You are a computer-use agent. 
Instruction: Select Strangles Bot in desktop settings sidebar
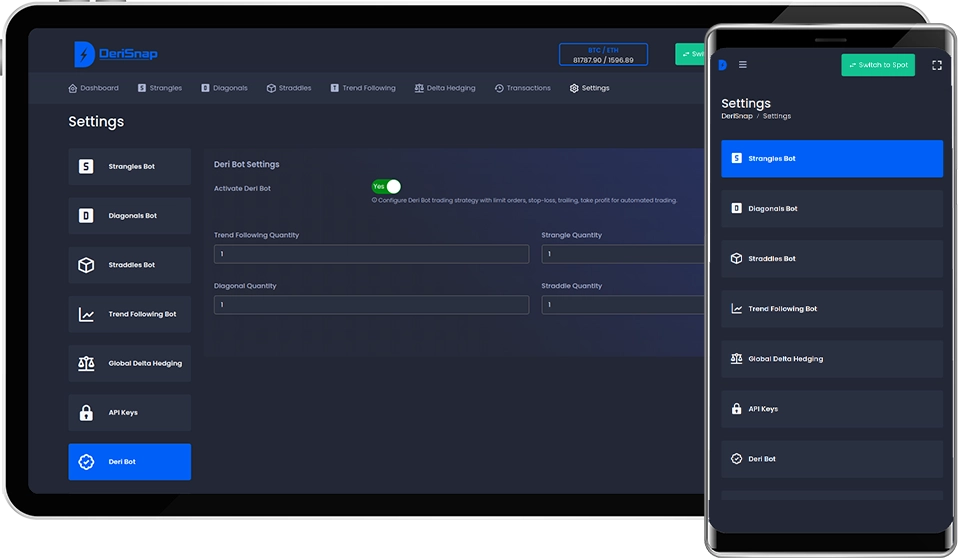[x=129, y=167]
